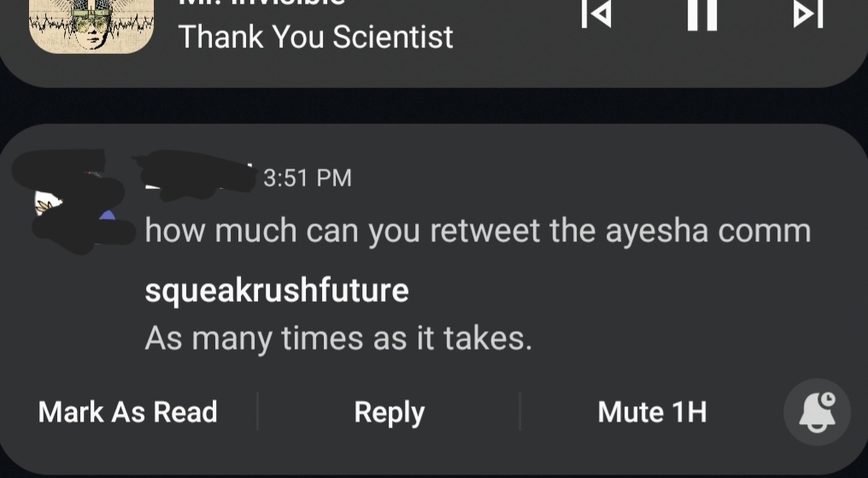Mute the conversation for 1H

[x=652, y=412]
